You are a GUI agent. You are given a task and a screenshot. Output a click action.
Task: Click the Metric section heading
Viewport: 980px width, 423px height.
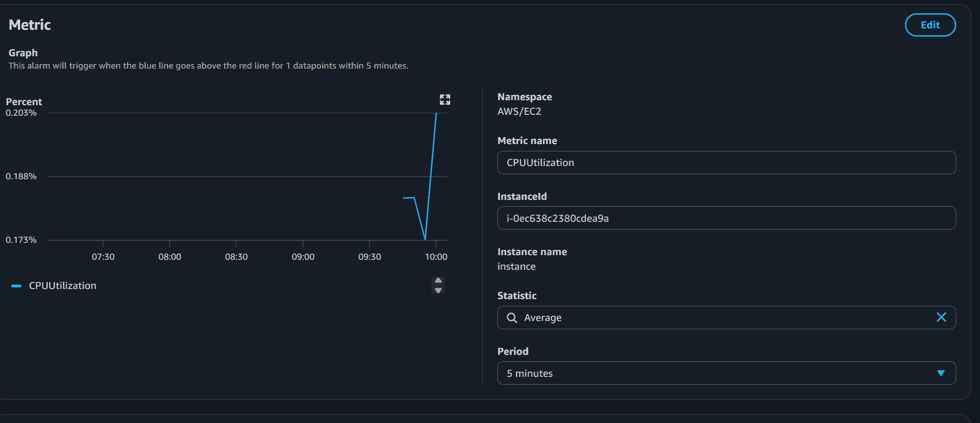click(x=30, y=25)
